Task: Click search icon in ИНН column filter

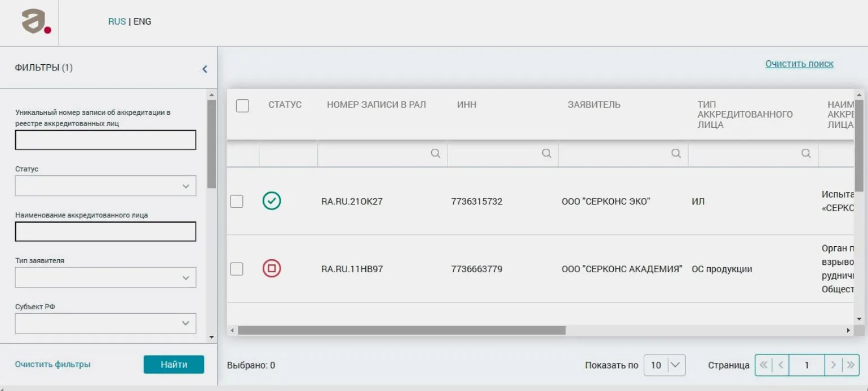Action: click(546, 153)
